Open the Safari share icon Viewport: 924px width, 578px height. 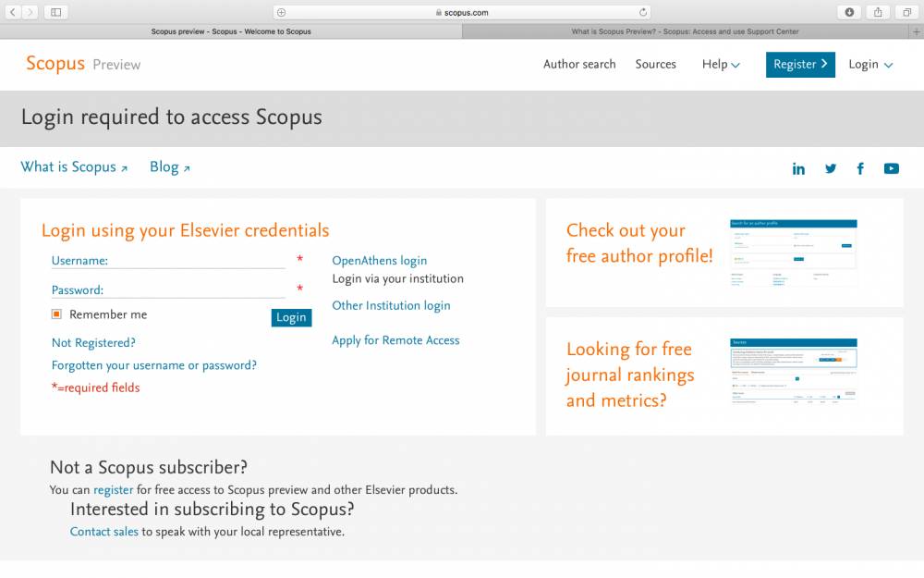878,12
